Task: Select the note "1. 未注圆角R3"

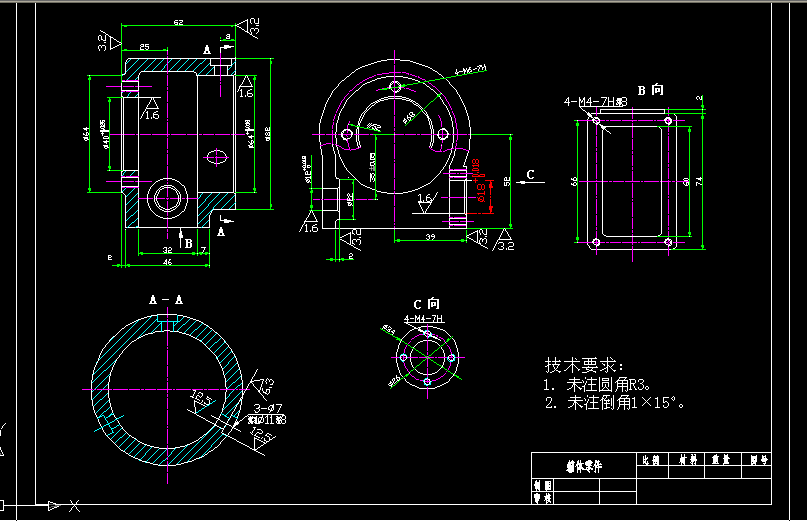Action: [x=597, y=384]
